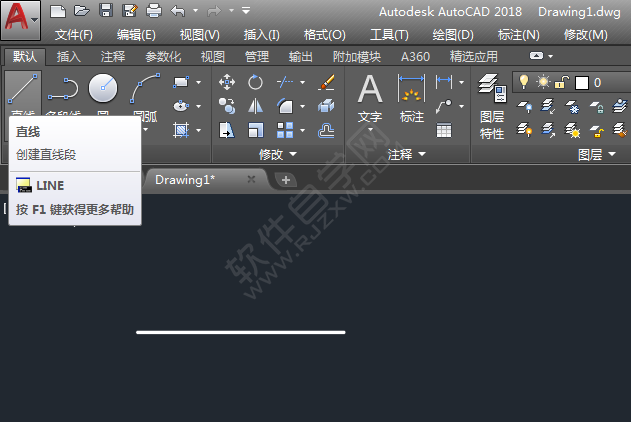Image resolution: width=631 pixels, height=422 pixels.
Task: Select the Copy tool
Action: coord(227,106)
